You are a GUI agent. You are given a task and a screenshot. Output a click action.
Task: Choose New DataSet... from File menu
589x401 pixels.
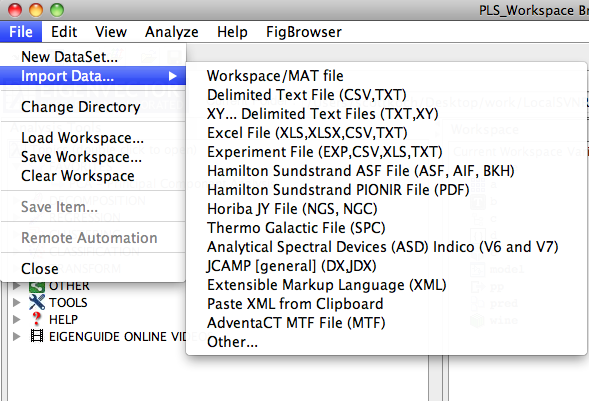pyautogui.click(x=93, y=57)
